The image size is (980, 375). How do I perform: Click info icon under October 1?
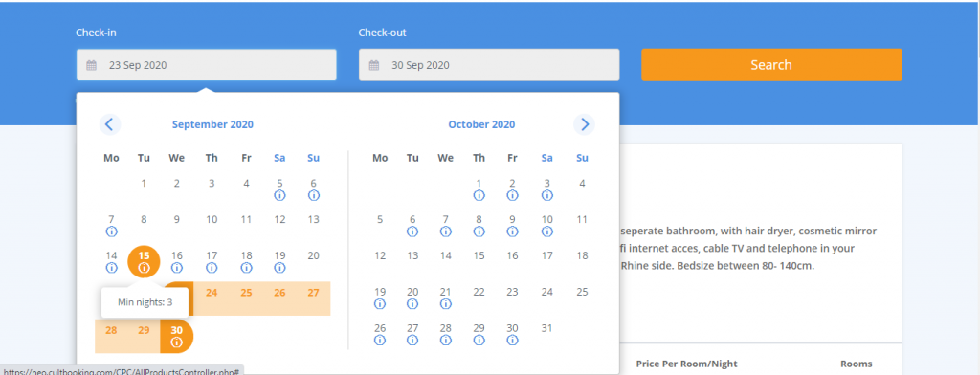(479, 195)
